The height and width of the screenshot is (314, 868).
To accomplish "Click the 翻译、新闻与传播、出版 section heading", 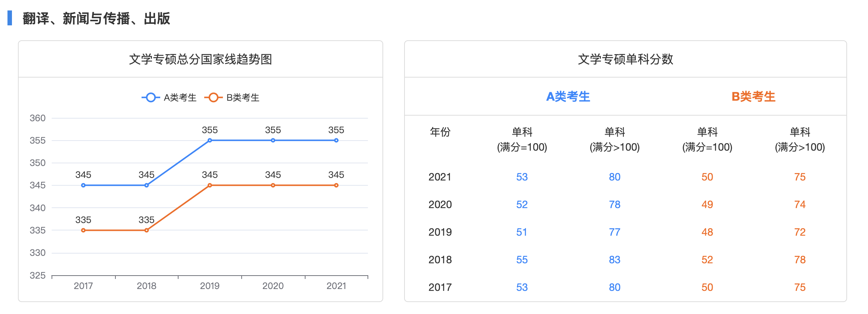I will pyautogui.click(x=96, y=18).
